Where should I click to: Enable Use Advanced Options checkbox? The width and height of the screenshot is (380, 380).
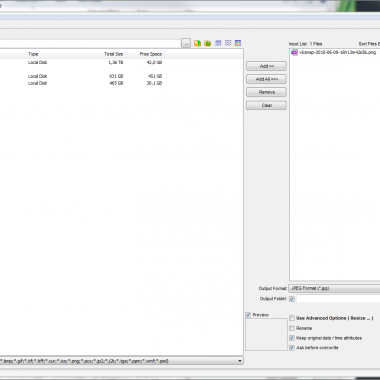292,318
